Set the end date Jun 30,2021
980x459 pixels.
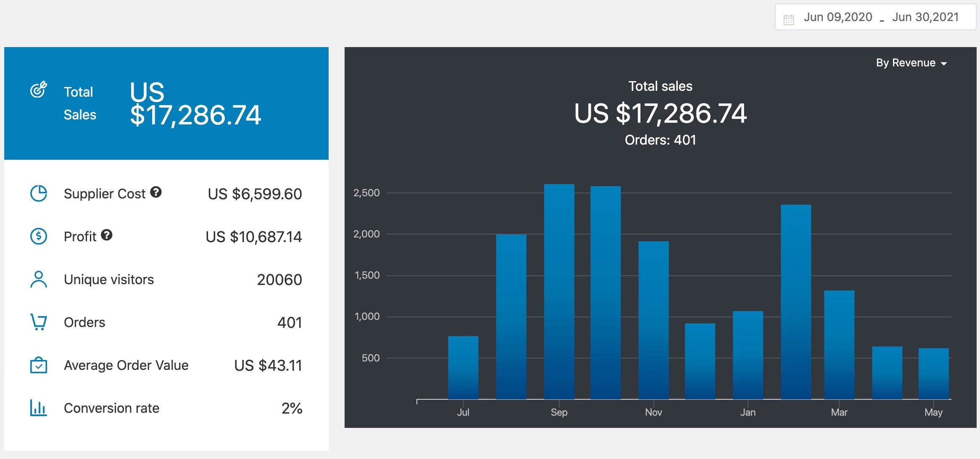tap(925, 17)
